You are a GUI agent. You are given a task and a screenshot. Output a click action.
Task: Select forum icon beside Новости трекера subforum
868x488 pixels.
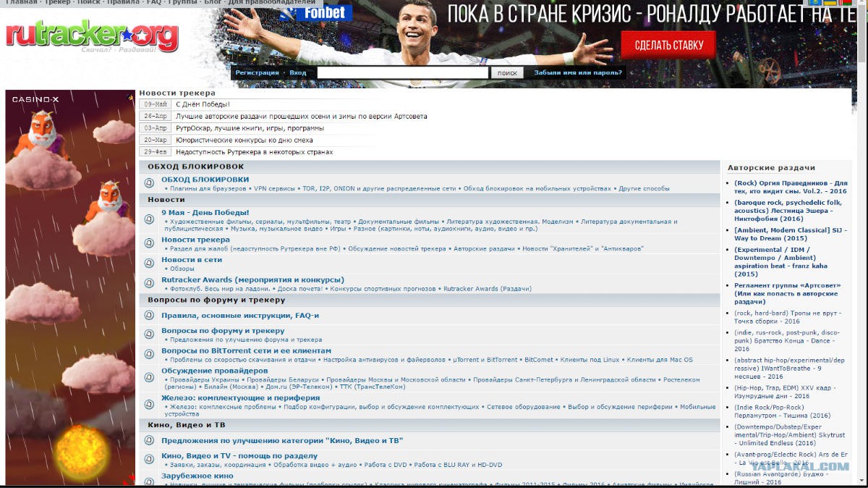coord(150,244)
